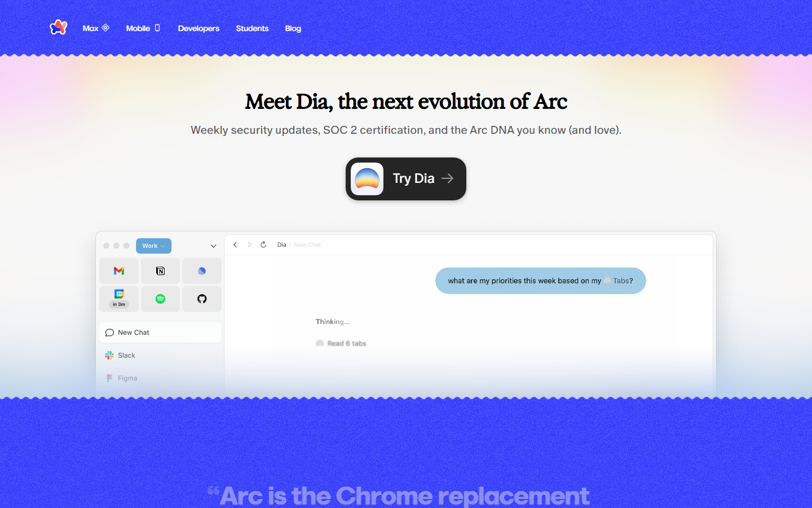Click the chat bubble icon
This screenshot has height=508, width=812.
[x=109, y=332]
